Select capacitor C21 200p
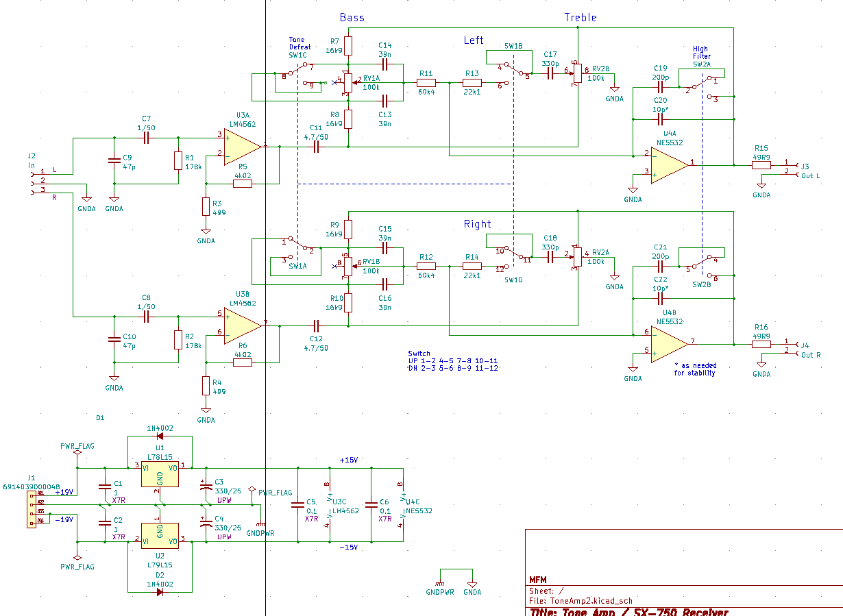Image resolution: width=843 pixels, height=616 pixels. pyautogui.click(x=661, y=266)
